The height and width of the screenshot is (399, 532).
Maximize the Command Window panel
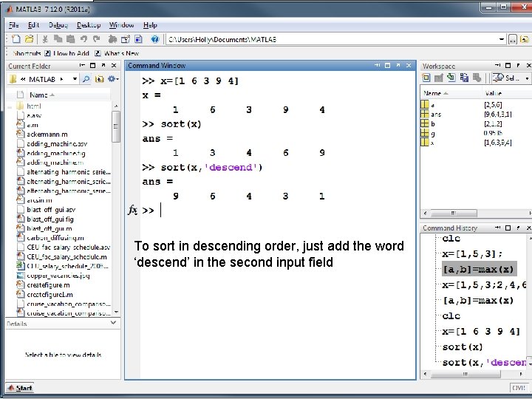pos(388,66)
